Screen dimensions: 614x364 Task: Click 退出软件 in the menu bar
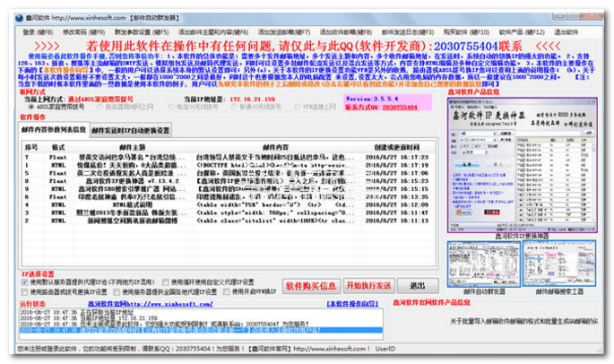click(x=566, y=32)
